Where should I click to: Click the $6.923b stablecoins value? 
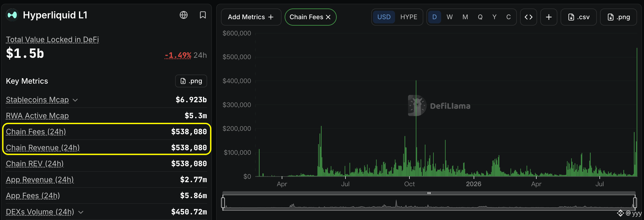pyautogui.click(x=191, y=100)
